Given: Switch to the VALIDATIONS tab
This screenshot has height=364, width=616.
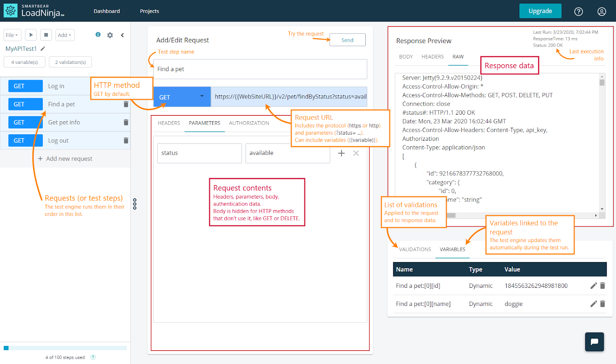Looking at the screenshot, I should (415, 249).
